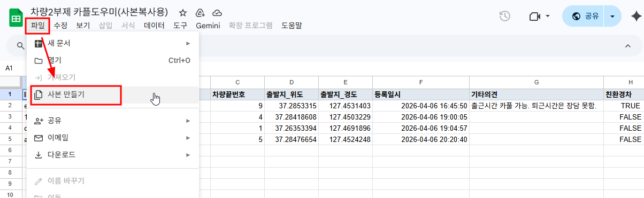644x198 pixels.
Task: Click the folder icon for open entry
Action: [39, 60]
